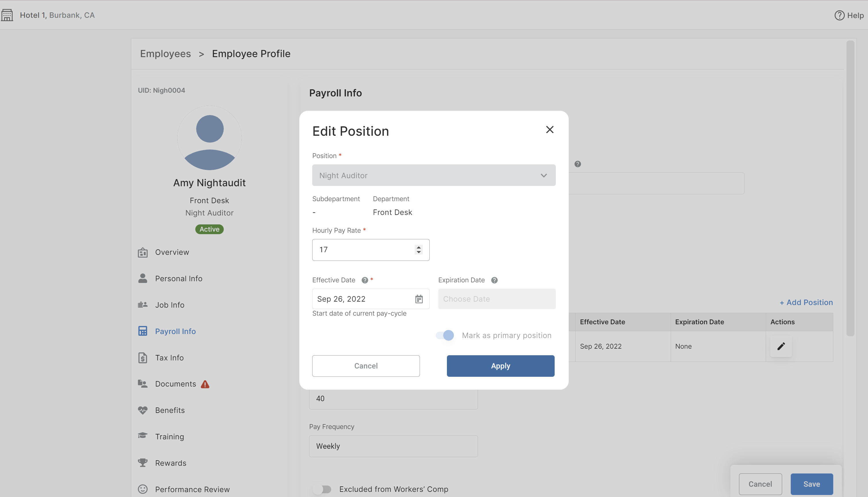Click the Help icon in top bar
This screenshot has width=868, height=497.
(839, 15)
